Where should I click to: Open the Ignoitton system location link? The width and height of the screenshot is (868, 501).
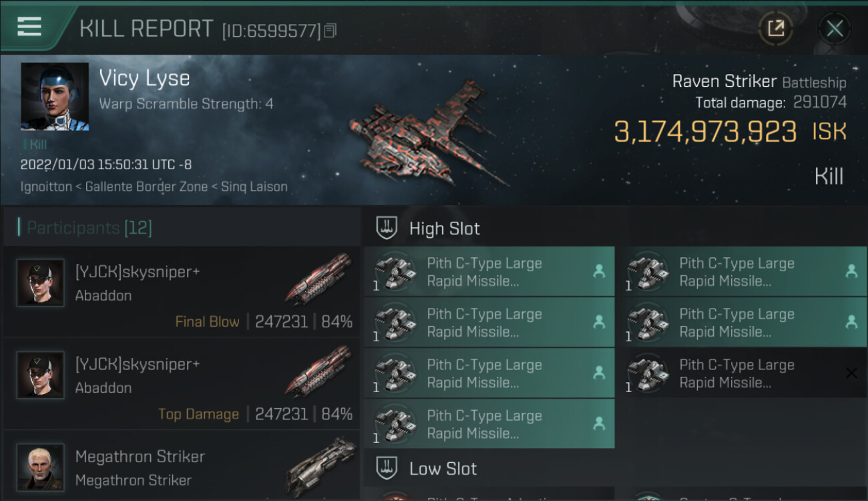[x=46, y=187]
